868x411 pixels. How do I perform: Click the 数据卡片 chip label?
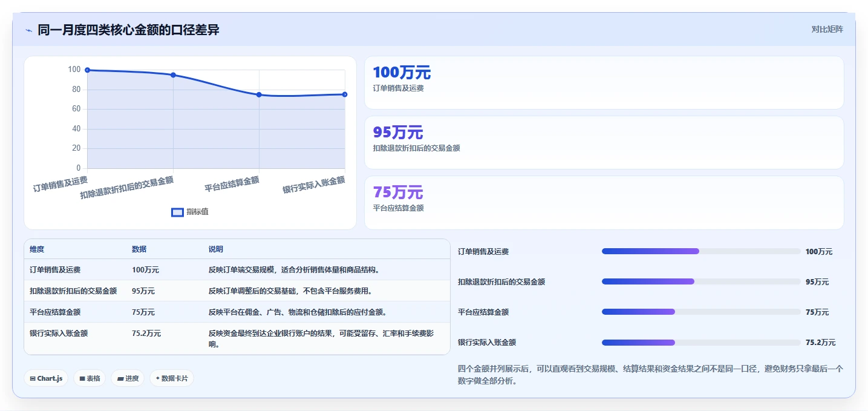point(175,379)
